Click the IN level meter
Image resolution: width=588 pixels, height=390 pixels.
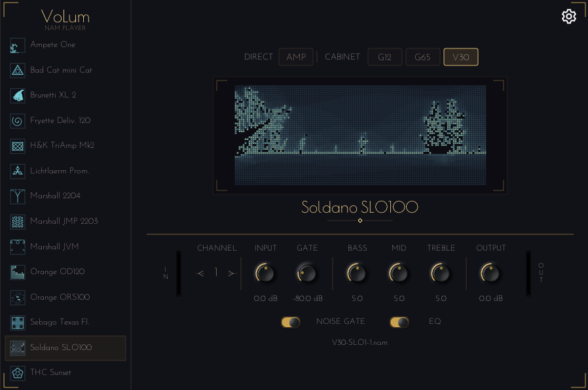click(x=179, y=274)
